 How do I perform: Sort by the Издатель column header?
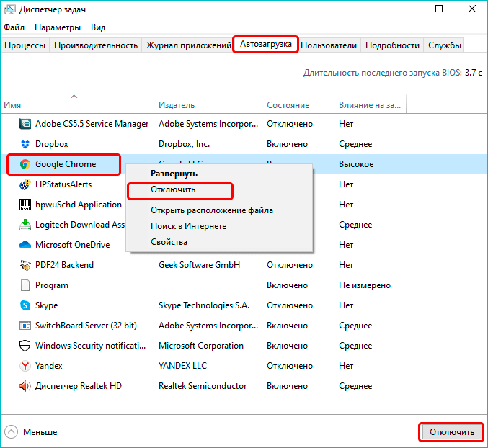(208, 105)
